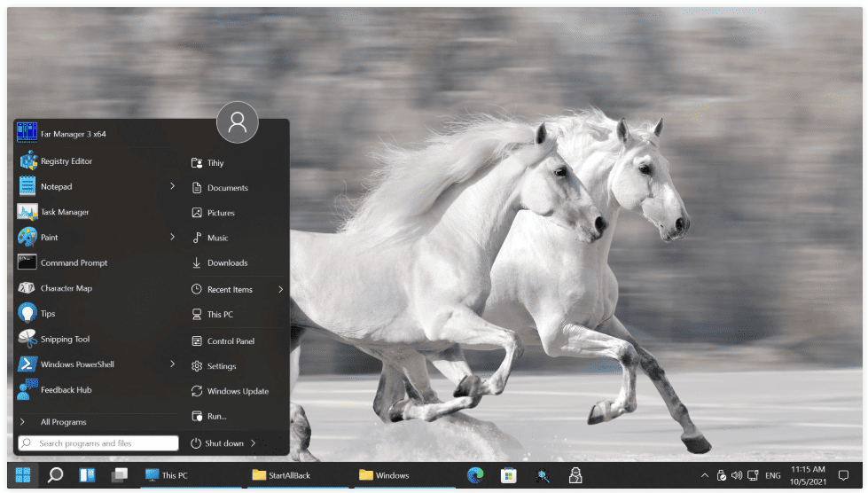Open Task View taskbar icon

119,475
